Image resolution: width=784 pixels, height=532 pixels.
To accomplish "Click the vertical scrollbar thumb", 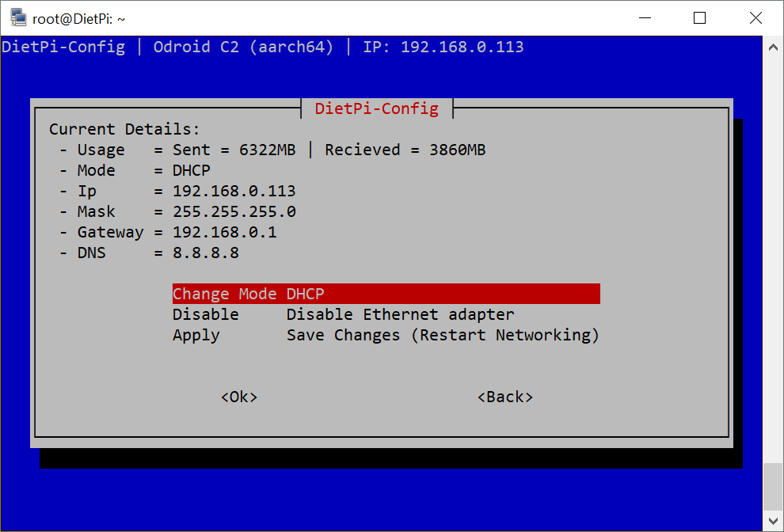I will tap(773, 486).
